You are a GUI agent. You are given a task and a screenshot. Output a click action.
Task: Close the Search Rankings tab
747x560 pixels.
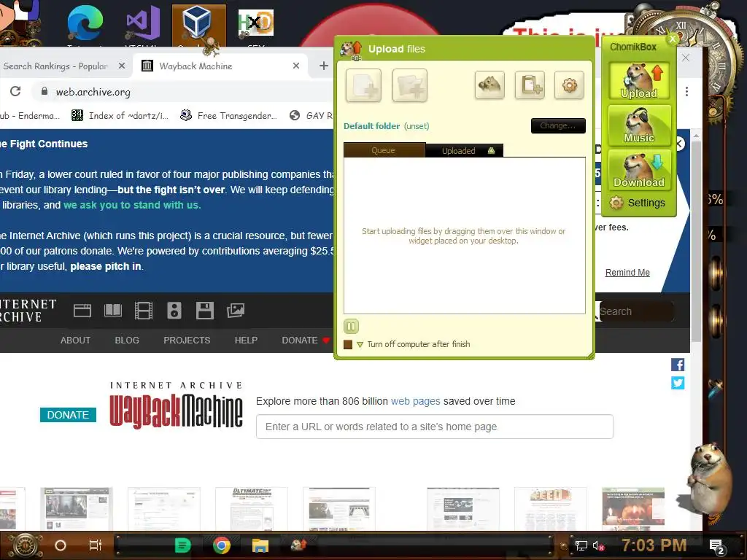(122, 66)
